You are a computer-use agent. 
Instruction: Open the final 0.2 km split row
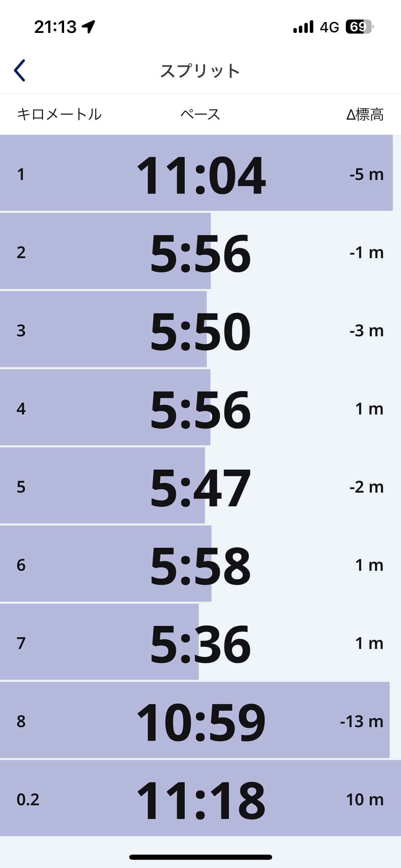click(x=200, y=799)
